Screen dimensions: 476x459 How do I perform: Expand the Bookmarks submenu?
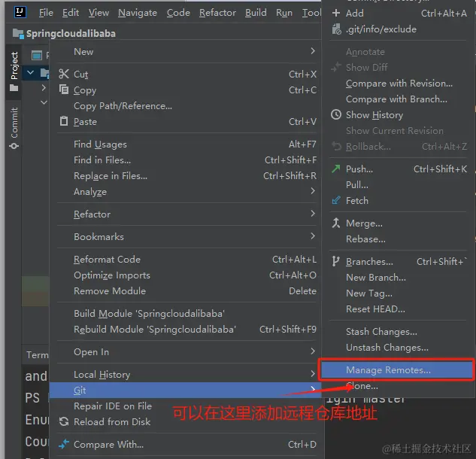(186, 236)
